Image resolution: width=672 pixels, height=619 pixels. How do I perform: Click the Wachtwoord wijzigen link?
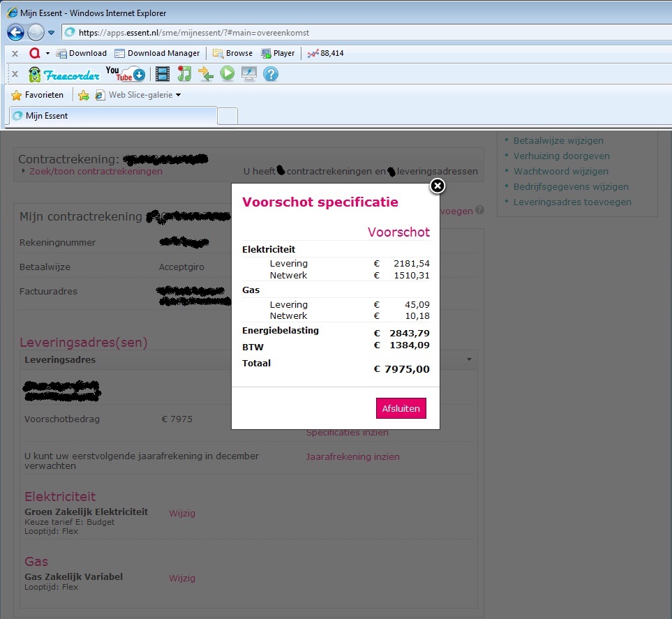(560, 171)
